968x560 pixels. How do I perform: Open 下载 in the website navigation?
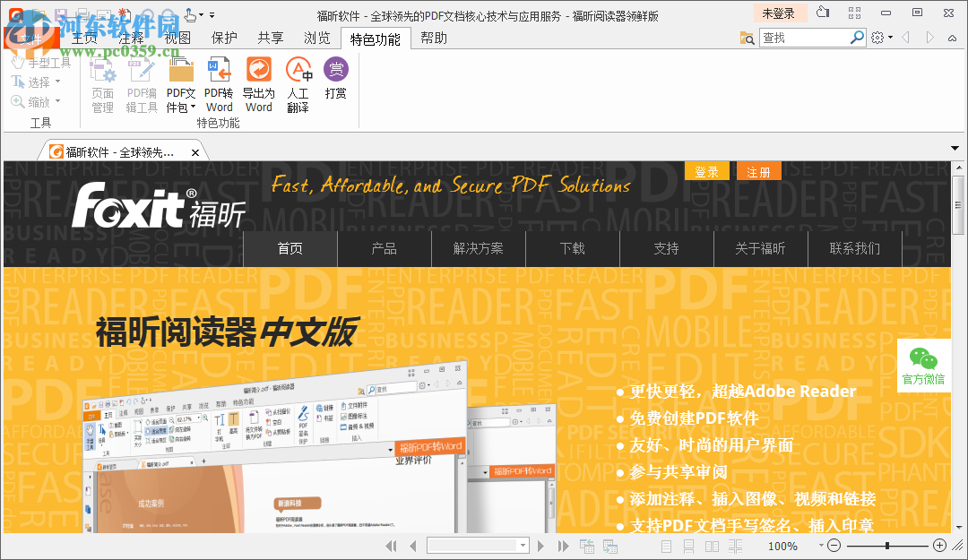[572, 249]
